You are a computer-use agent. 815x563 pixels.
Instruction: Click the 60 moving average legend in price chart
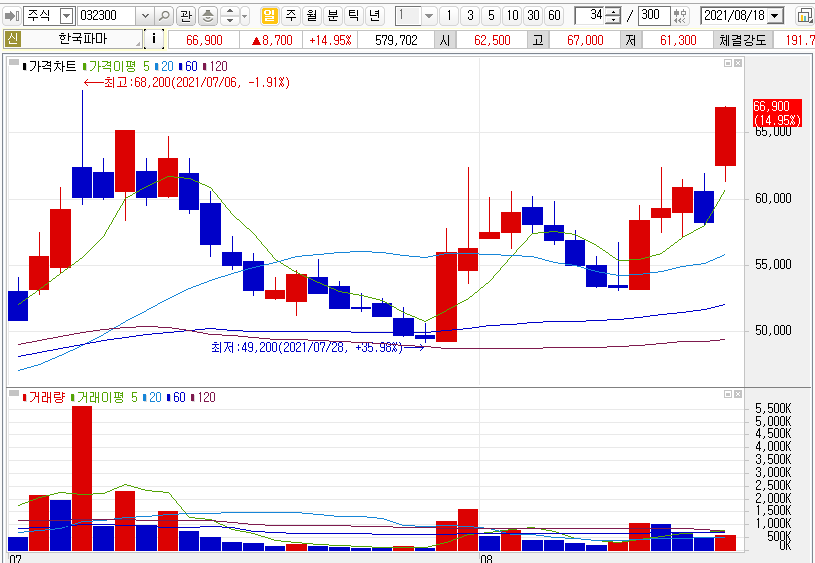pos(189,67)
